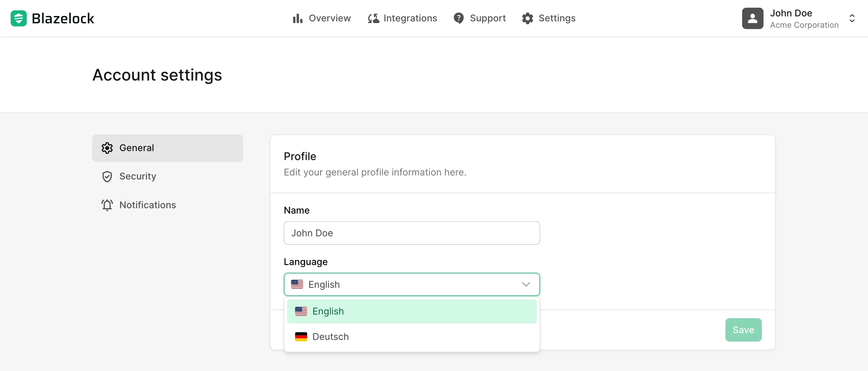
Task: Click the Blazelock logo icon
Action: [x=19, y=18]
